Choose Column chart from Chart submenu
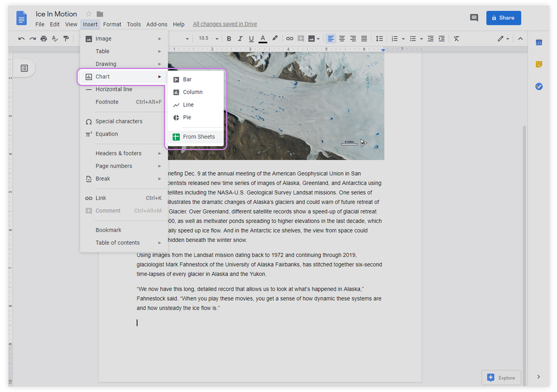The image size is (557, 392). [195, 92]
